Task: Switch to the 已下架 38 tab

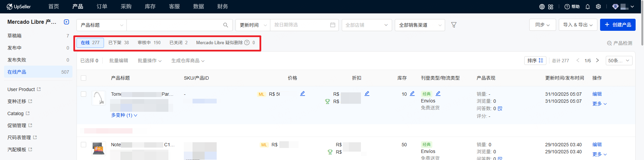Action: tap(119, 43)
